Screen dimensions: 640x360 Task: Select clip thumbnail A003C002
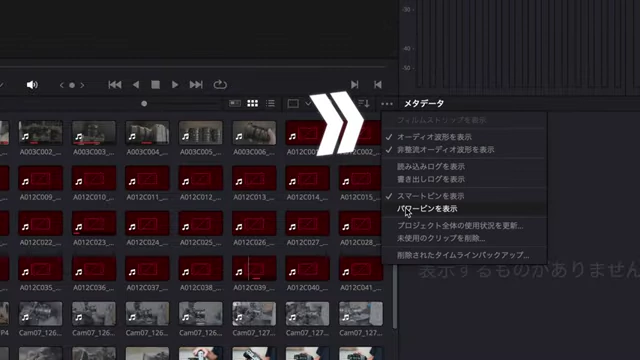(x=40, y=132)
